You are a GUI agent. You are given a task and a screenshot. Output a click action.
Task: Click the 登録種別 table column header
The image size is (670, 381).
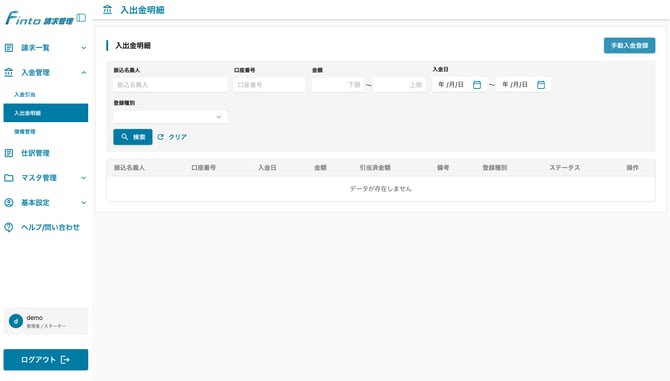(495, 167)
